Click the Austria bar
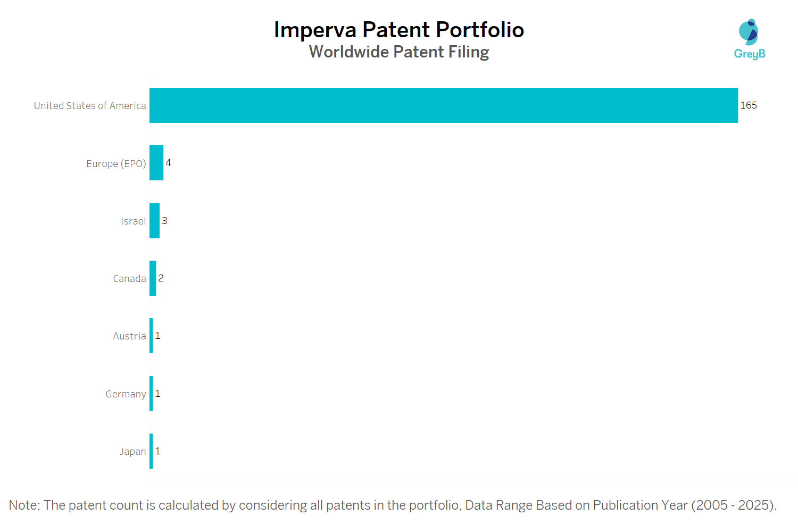The height and width of the screenshot is (532, 798). coord(151,336)
